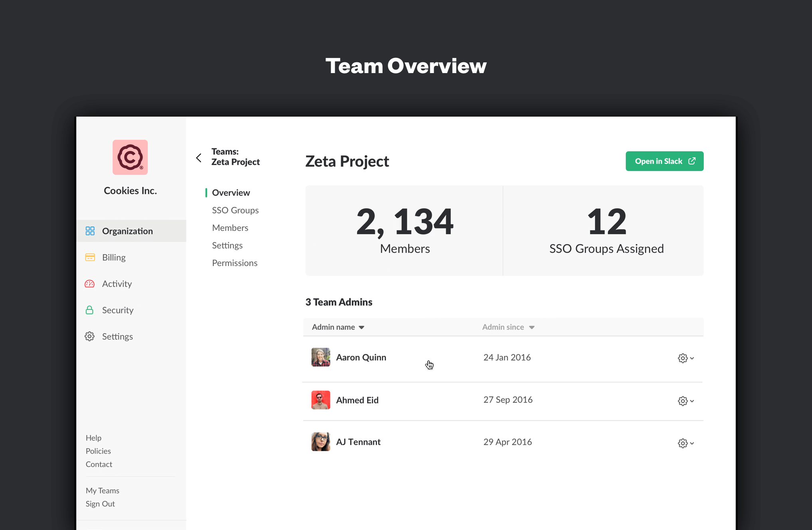Open the Help link
Screen dimensions: 812x530
click(x=93, y=438)
